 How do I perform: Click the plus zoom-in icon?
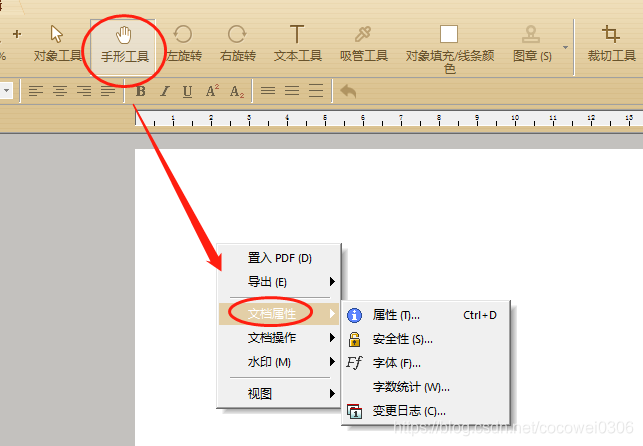(17, 34)
